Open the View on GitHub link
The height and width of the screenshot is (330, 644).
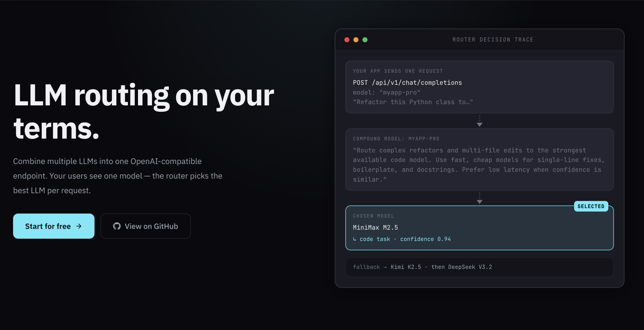[145, 226]
